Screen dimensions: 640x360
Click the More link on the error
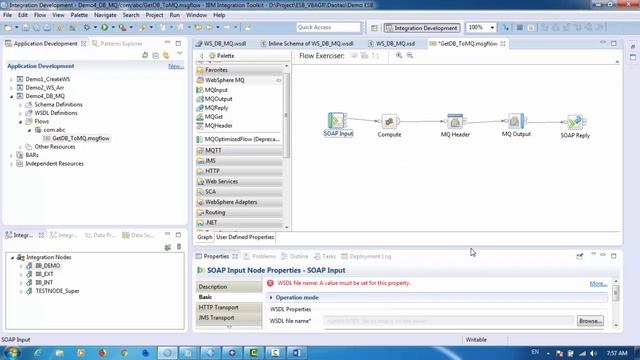(x=598, y=284)
